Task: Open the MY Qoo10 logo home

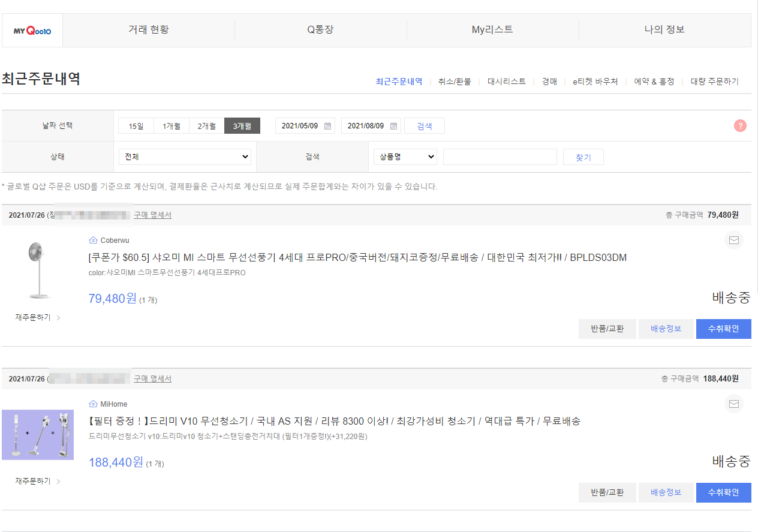Action: click(x=32, y=30)
